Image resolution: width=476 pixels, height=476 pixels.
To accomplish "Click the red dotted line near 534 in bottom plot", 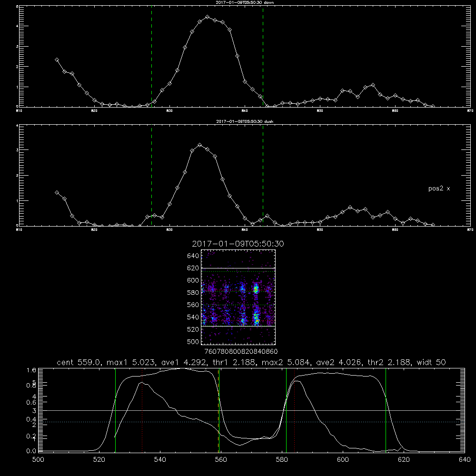I will click(142, 410).
